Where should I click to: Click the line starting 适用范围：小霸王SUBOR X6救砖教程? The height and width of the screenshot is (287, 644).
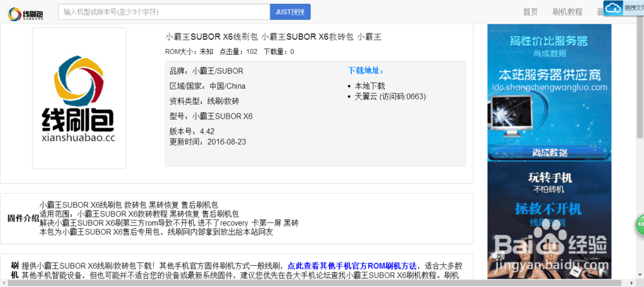139,214
